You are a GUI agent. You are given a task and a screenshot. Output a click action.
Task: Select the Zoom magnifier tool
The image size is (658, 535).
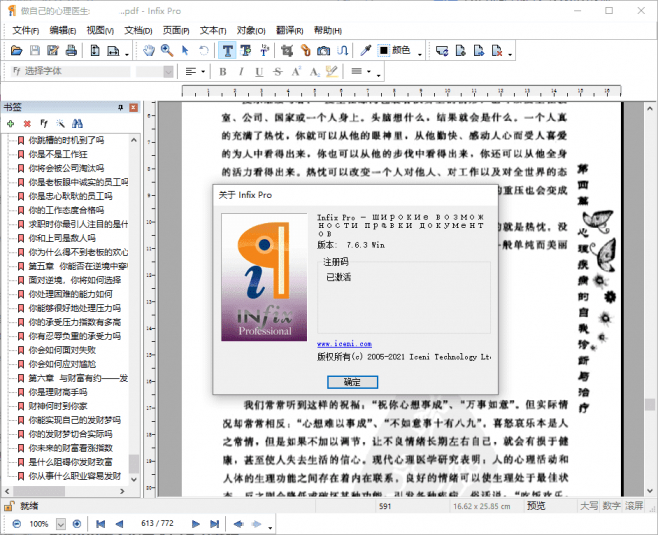[167, 50]
